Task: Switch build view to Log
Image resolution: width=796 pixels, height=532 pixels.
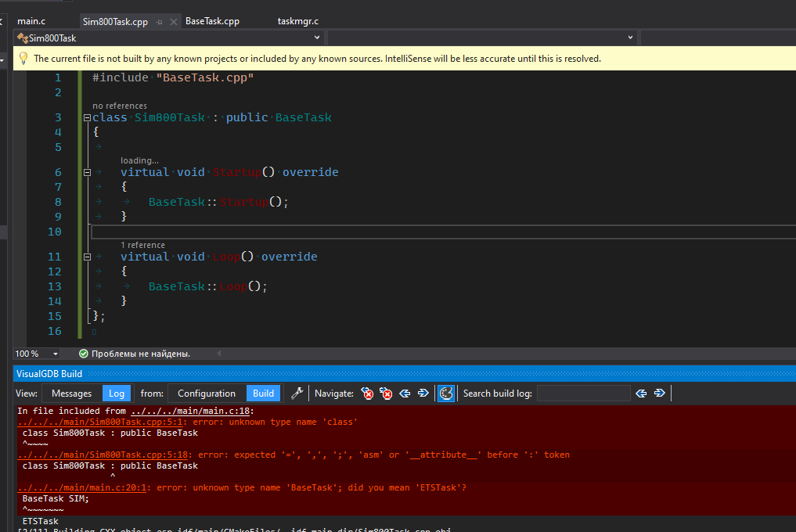Action: [117, 394]
